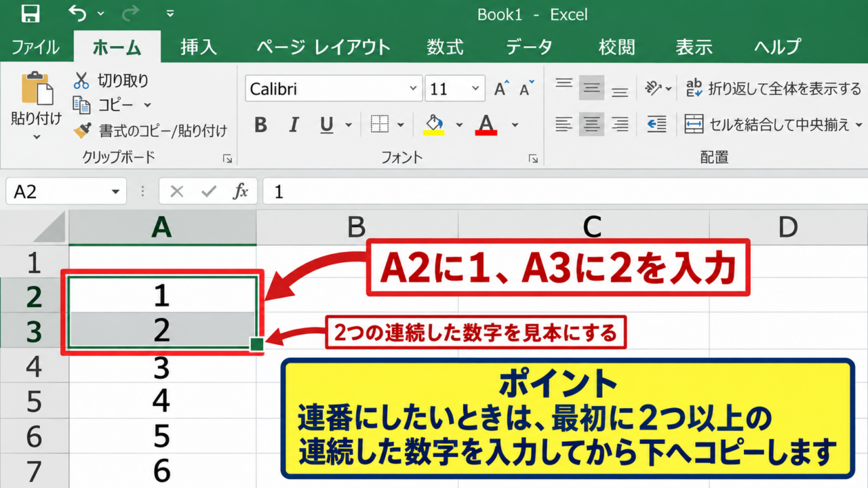Switch to the 挿入 tab
Viewport: 868px width, 488px height.
pos(199,47)
